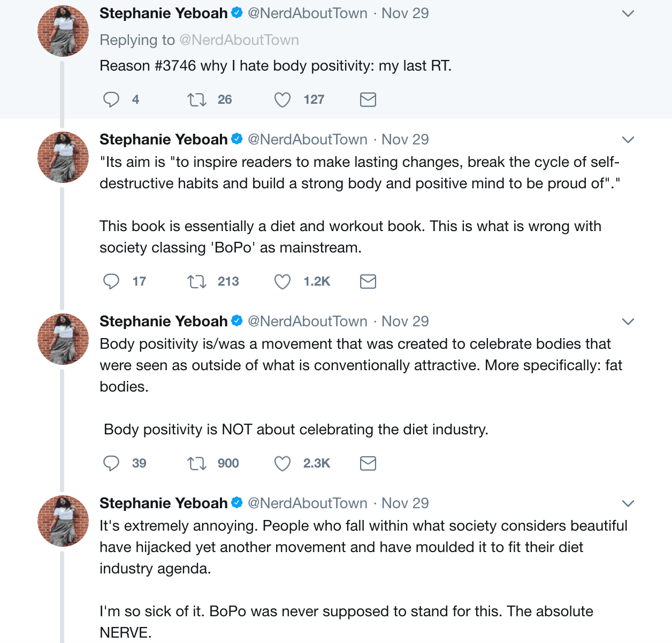This screenshot has height=643, width=672.
Task: Open options chevron on the first tweet
Action: coord(628,13)
